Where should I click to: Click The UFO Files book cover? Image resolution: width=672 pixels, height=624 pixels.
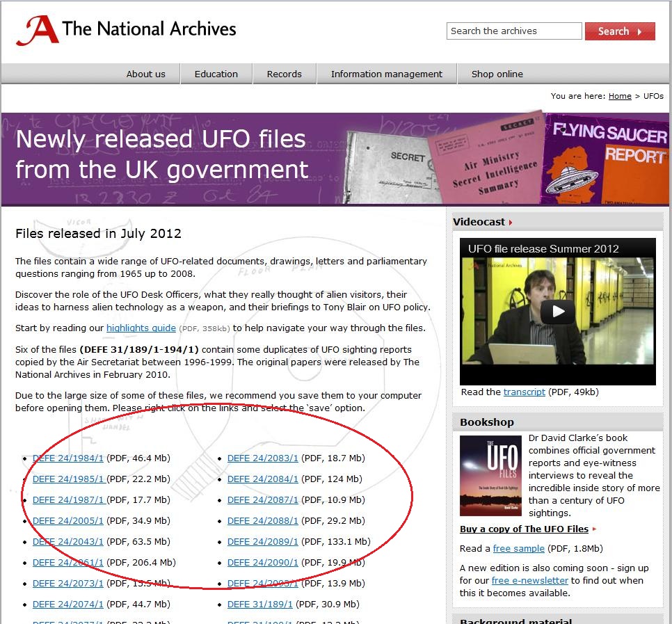point(490,475)
